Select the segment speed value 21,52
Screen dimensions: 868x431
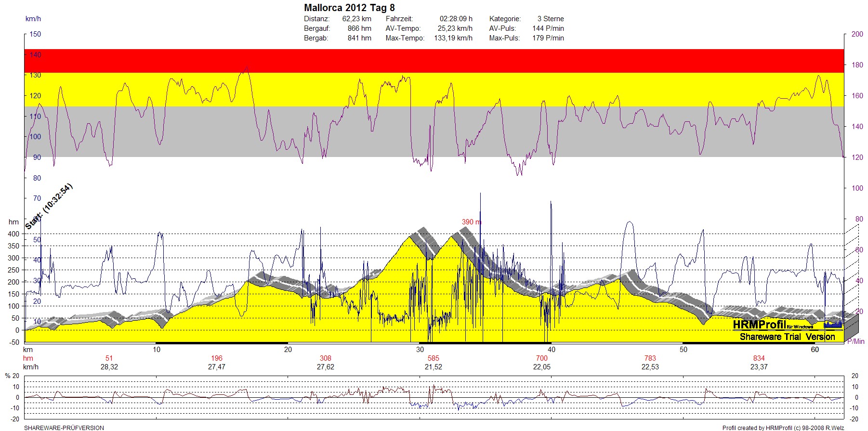(x=433, y=367)
